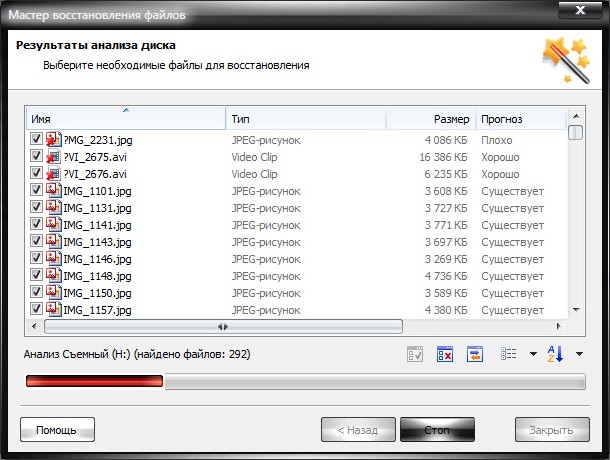Select the file name IMG_1157.jpg
This screenshot has height=460, width=610.
click(x=97, y=310)
